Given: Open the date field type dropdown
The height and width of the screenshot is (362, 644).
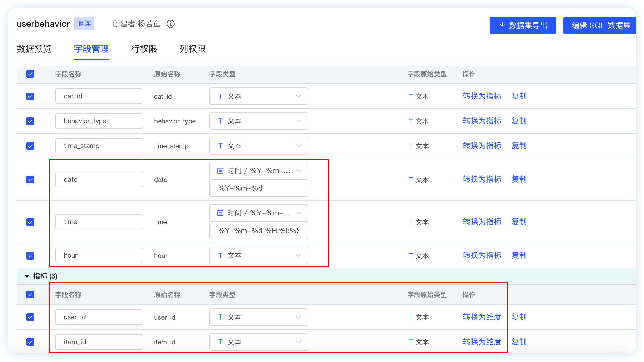Looking at the screenshot, I should tap(258, 171).
